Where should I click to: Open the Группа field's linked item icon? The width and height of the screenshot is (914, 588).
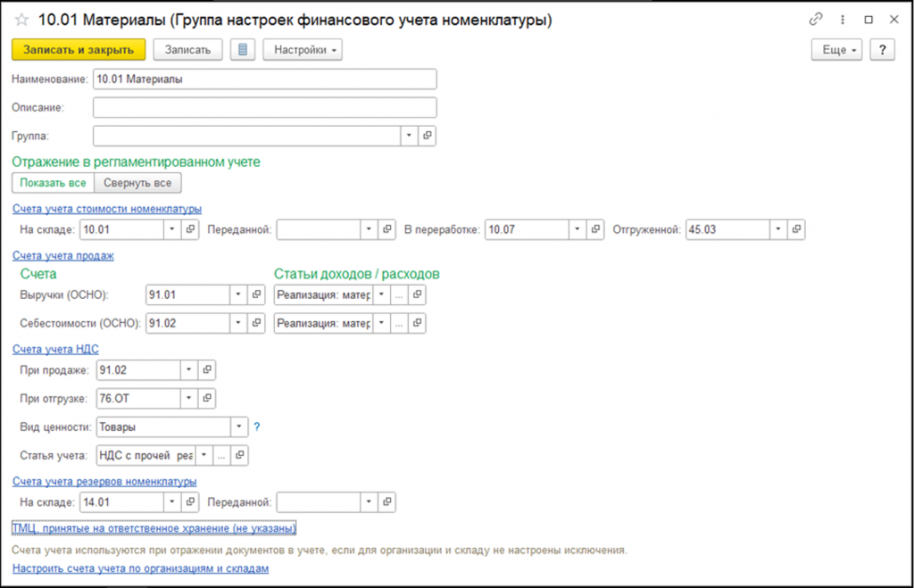tap(428, 136)
